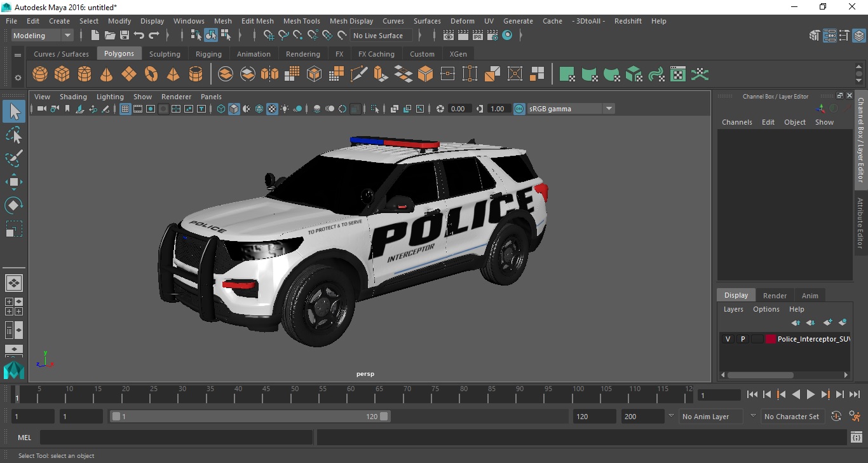Create a polygon cylinder from the shelf
The height and width of the screenshot is (463, 868).
85,74
